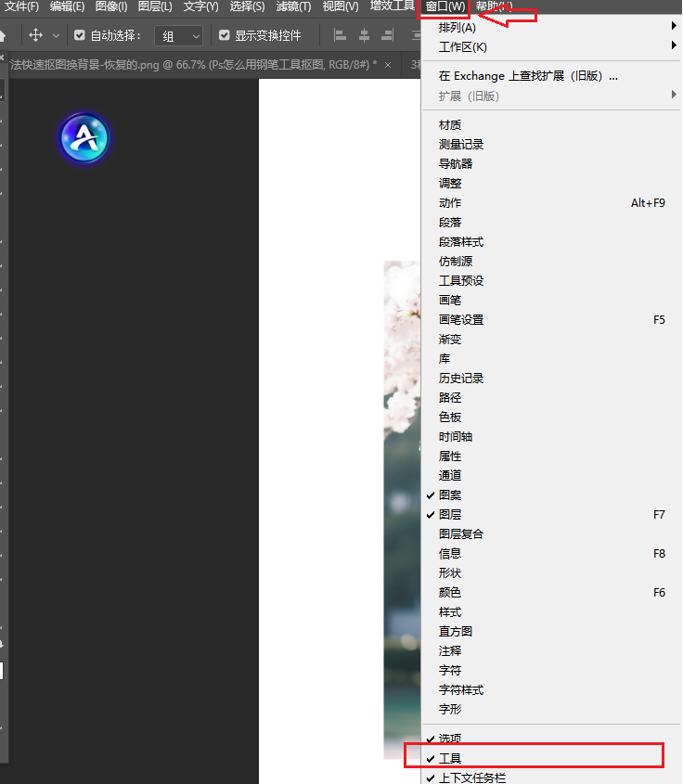Click 在 Exchange 上查找扩展 menu entry
This screenshot has height=784, width=683.
point(528,76)
